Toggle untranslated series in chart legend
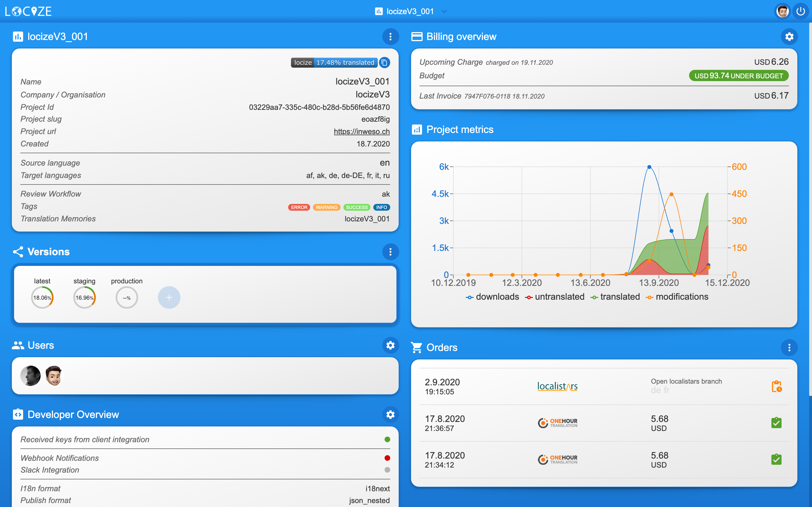Screen dimensions: 812x507 [x=555, y=297]
